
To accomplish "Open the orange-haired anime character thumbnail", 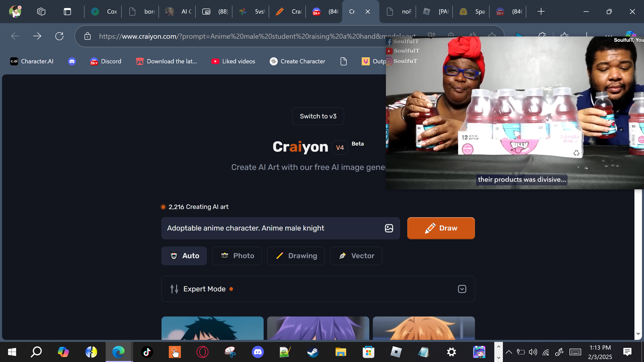I will (x=424, y=328).
